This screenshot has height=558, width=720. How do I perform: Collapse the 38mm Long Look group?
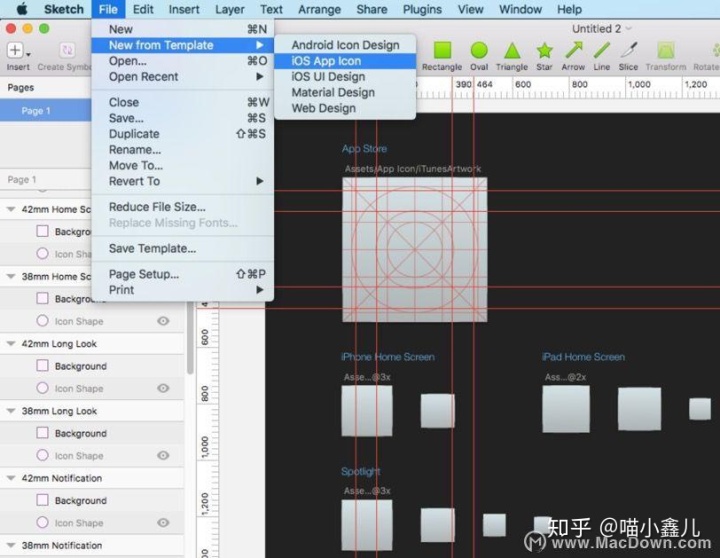pyautogui.click(x=11, y=411)
